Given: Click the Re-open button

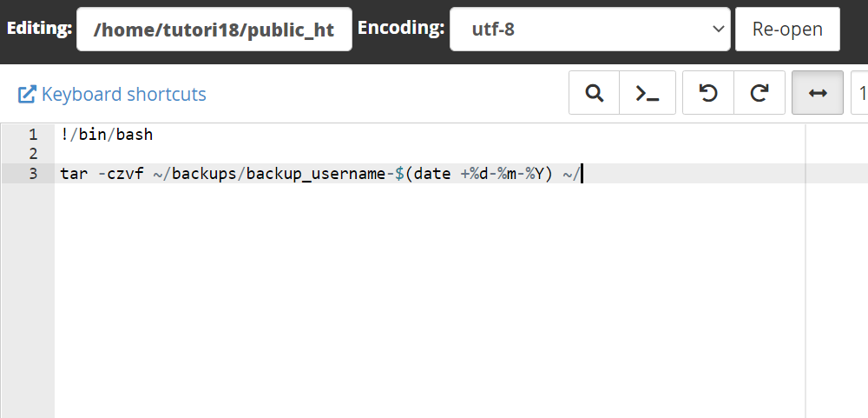Looking at the screenshot, I should [x=787, y=29].
